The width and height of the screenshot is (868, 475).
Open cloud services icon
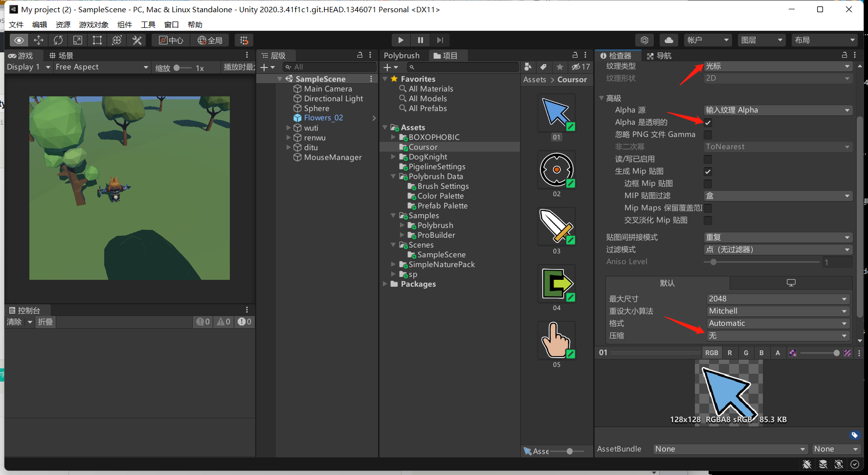[x=668, y=40]
